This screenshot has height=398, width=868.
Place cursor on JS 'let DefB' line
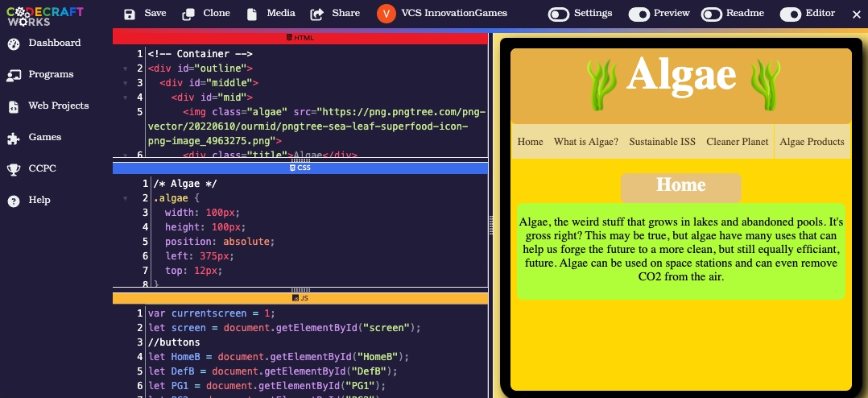pyautogui.click(x=273, y=371)
